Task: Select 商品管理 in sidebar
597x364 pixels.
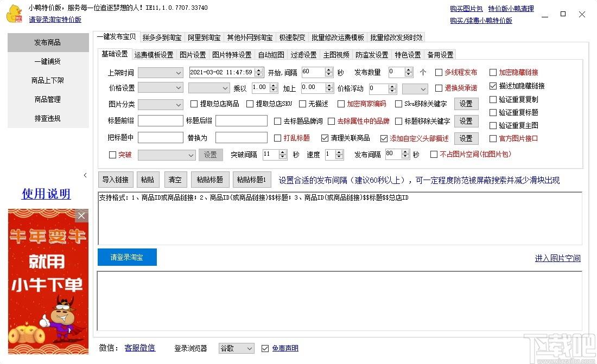Action: click(48, 99)
